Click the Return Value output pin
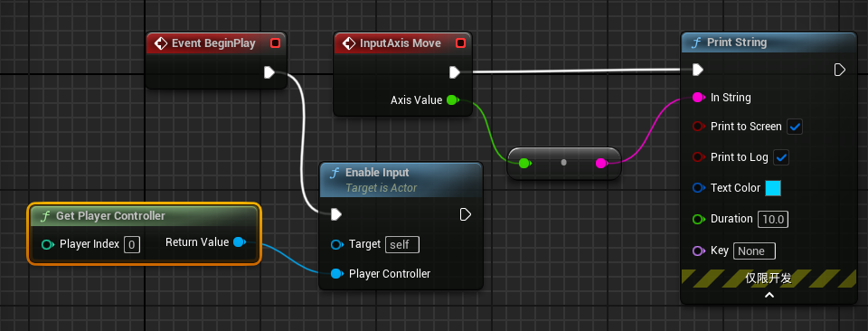The height and width of the screenshot is (331, 868). [x=239, y=241]
